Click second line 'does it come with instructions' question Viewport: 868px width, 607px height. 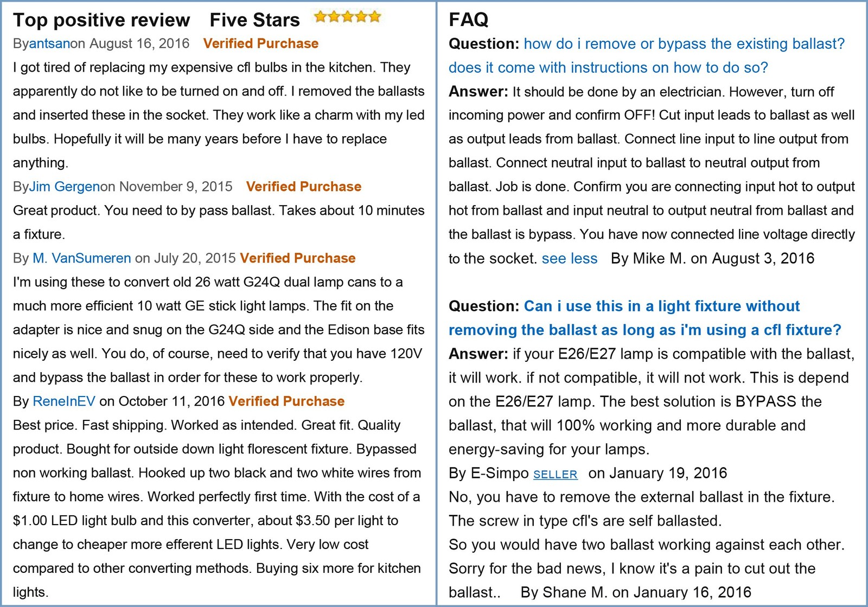pos(608,68)
